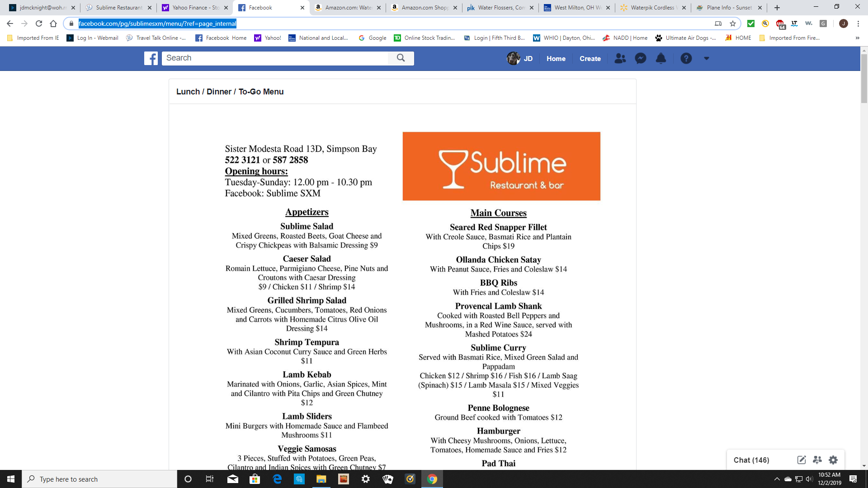Focus the Facebook Search field

[x=275, y=58]
